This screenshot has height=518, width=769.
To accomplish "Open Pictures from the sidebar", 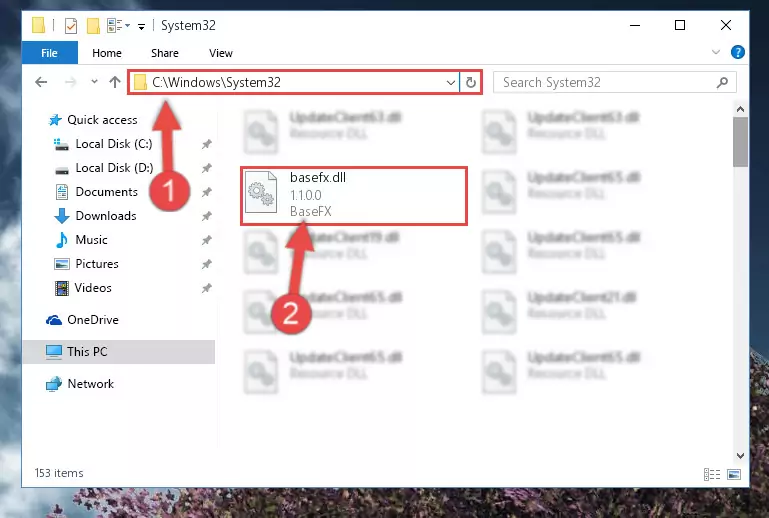I will click(x=97, y=264).
